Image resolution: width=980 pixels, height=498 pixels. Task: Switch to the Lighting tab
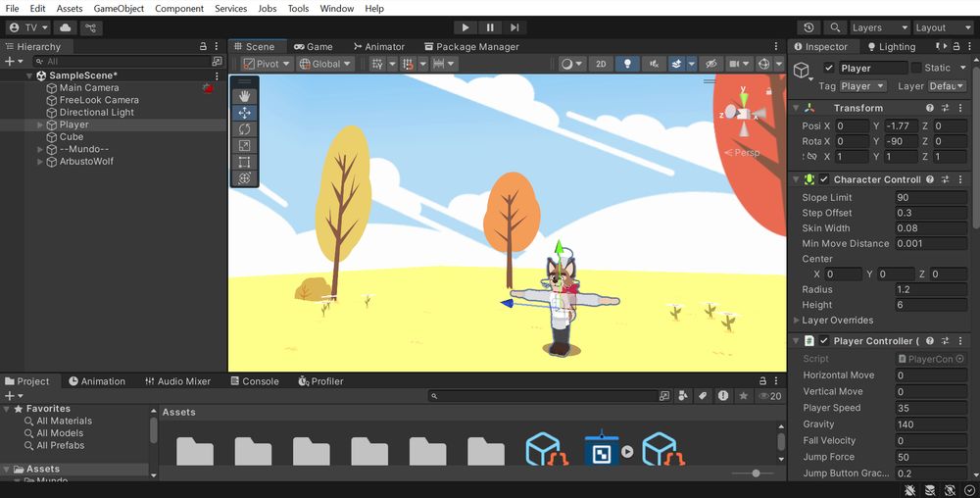891,46
